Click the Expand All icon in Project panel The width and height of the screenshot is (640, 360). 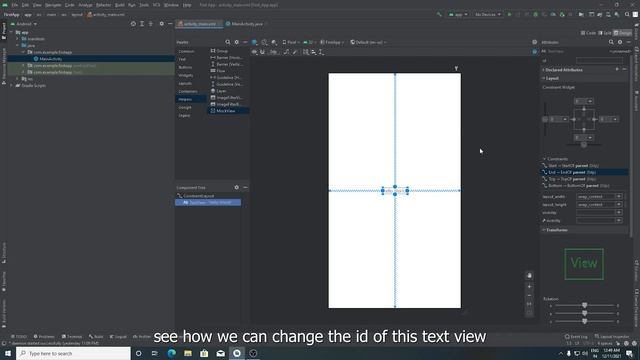(142, 24)
